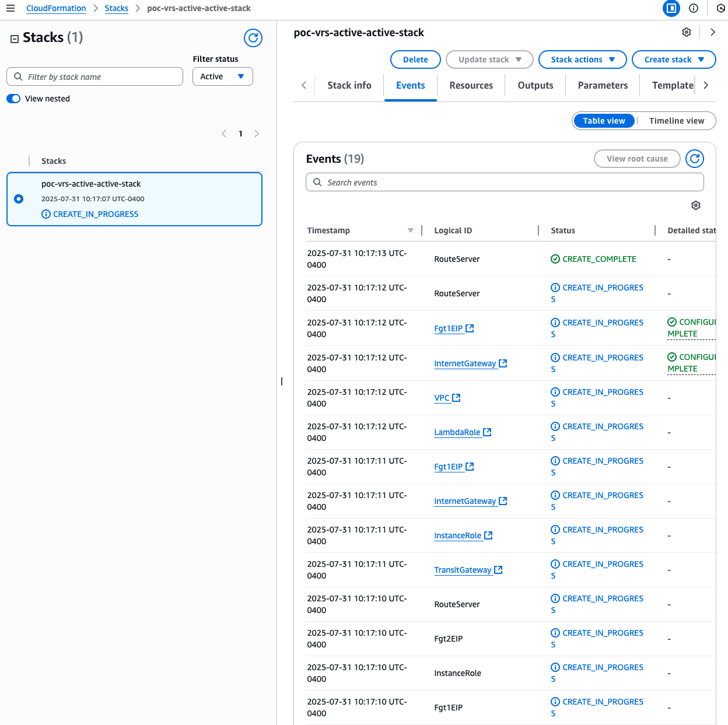Open the Template tab
Image resolution: width=728 pixels, height=725 pixels.
tap(673, 85)
